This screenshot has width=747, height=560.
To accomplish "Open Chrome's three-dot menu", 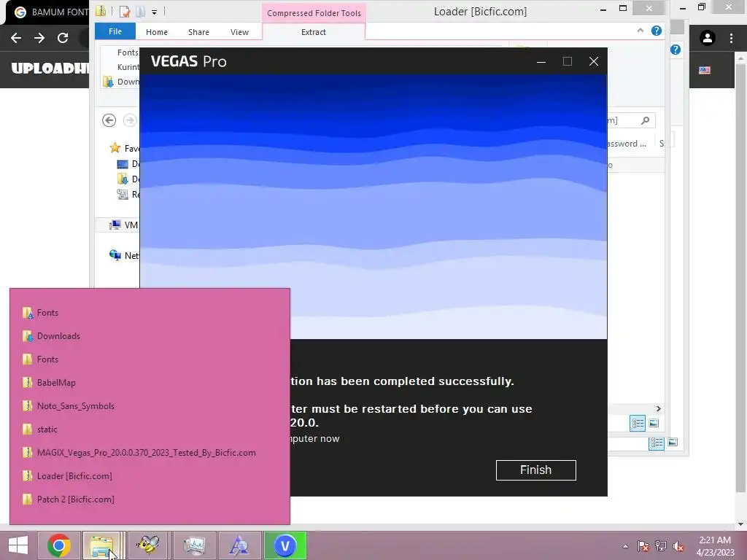I will (731, 38).
